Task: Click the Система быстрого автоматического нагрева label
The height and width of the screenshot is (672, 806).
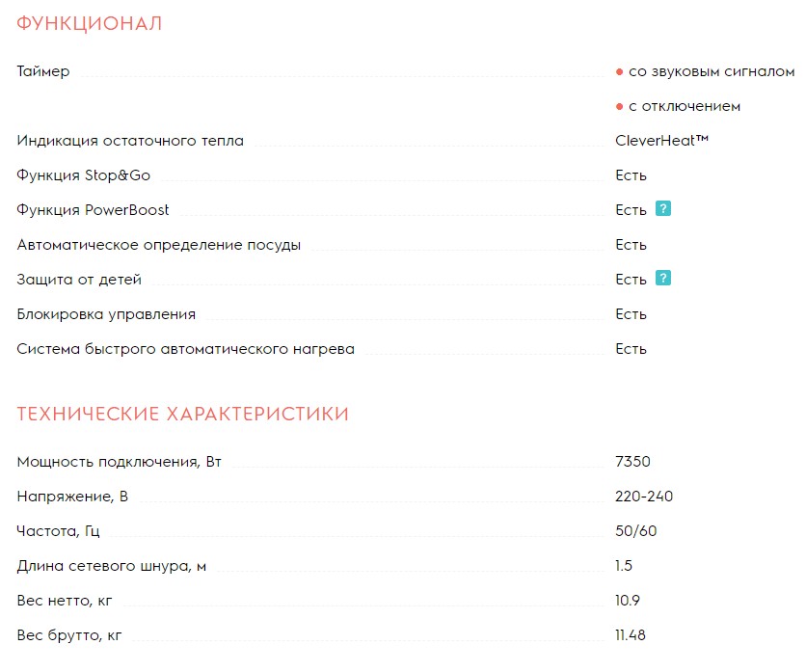Action: tap(186, 349)
